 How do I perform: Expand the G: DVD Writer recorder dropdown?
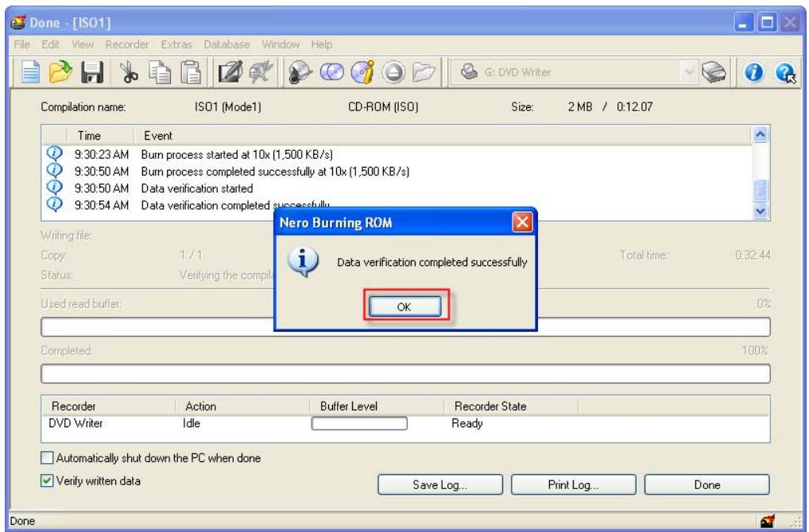click(x=688, y=72)
